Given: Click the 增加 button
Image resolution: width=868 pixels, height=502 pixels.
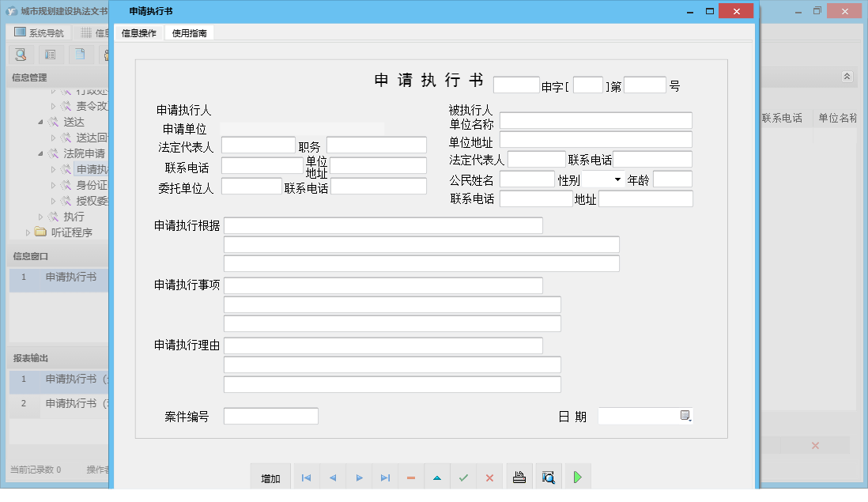Looking at the screenshot, I should tap(270, 477).
